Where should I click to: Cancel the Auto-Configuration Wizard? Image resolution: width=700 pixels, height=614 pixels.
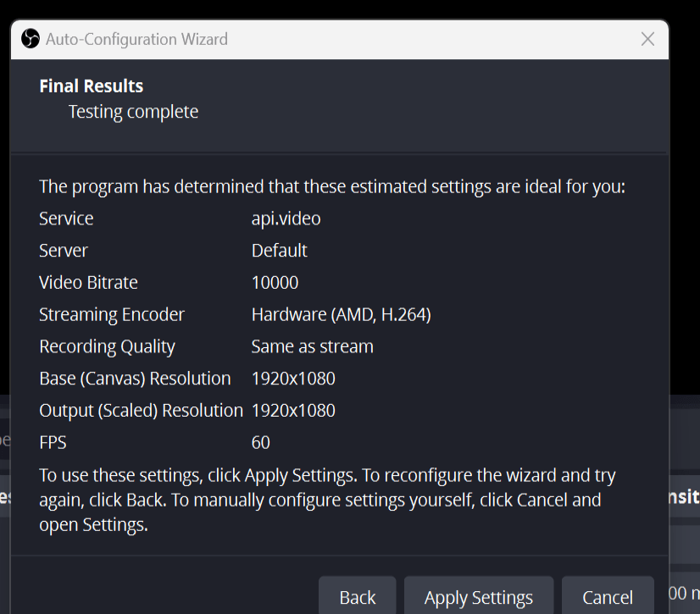[608, 597]
